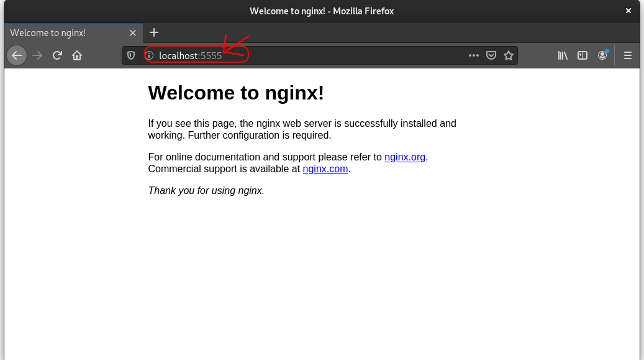Screen dimensions: 644x360
Task: View site information icon in URL bar
Action: [x=149, y=55]
